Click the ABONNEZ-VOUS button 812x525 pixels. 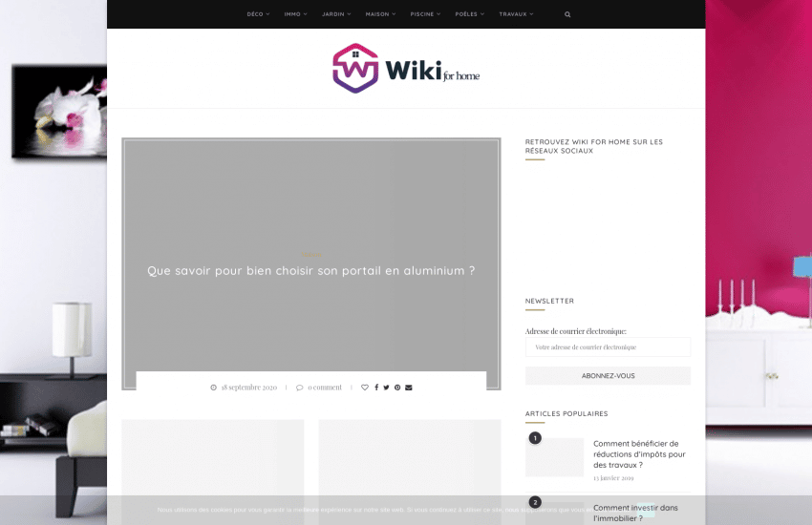coord(608,376)
